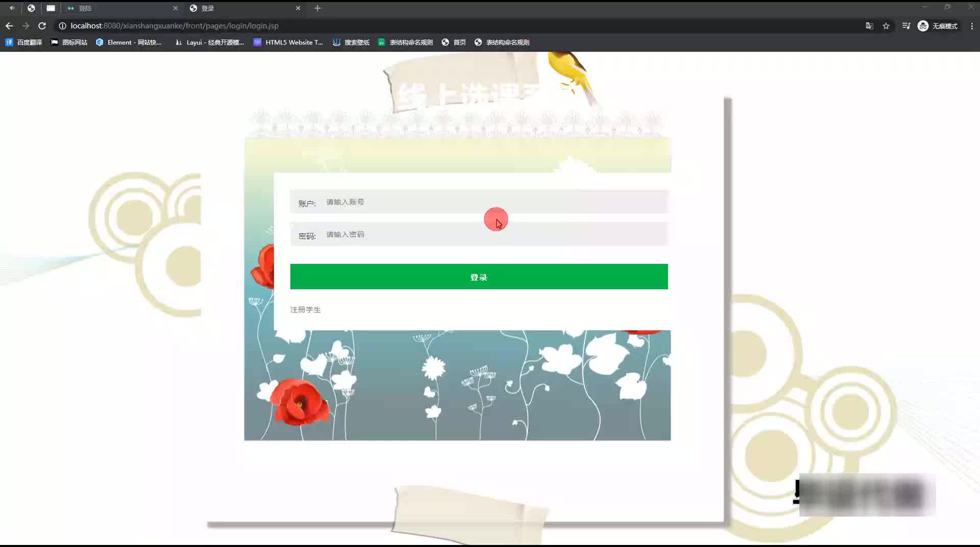Open the translate page icon in address bar
This screenshot has height=547, width=980.
point(869,26)
